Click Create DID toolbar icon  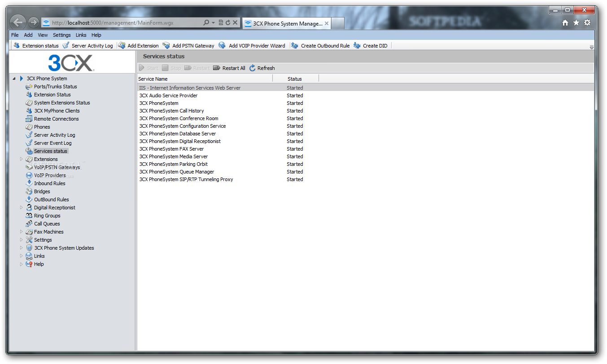[357, 45]
